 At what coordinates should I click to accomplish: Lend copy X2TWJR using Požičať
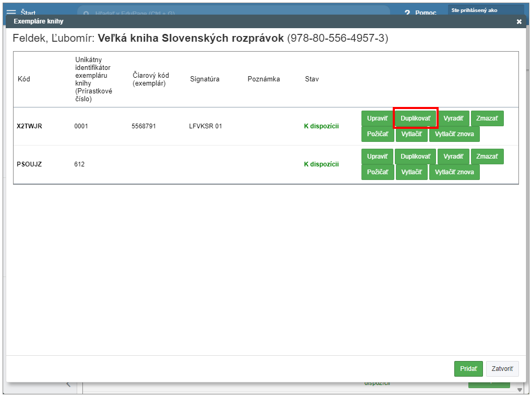point(377,134)
